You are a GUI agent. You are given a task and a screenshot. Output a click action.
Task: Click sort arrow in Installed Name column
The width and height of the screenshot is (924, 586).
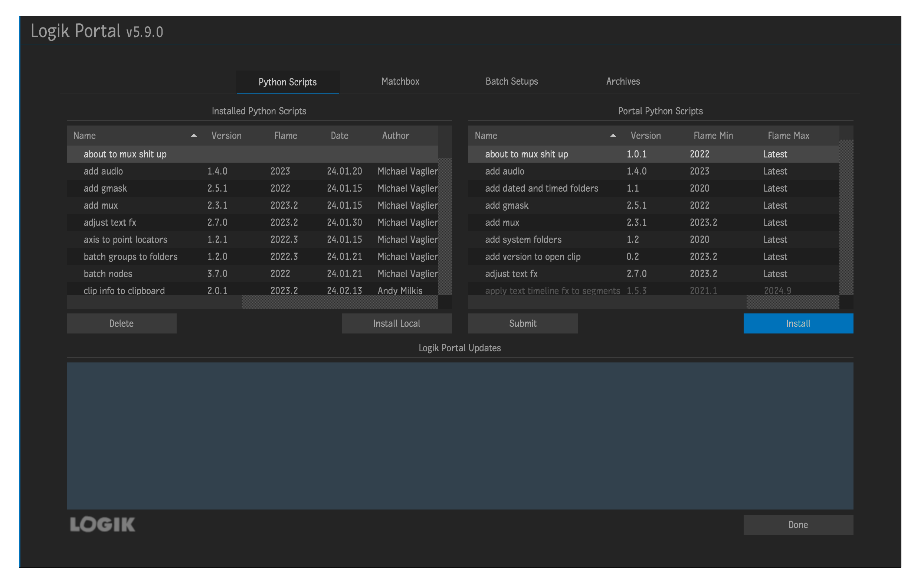click(x=194, y=136)
